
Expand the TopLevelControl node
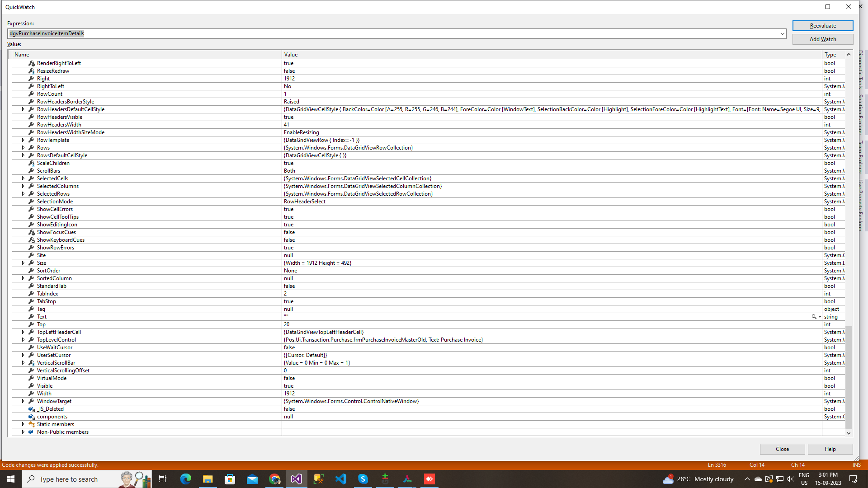click(x=23, y=340)
